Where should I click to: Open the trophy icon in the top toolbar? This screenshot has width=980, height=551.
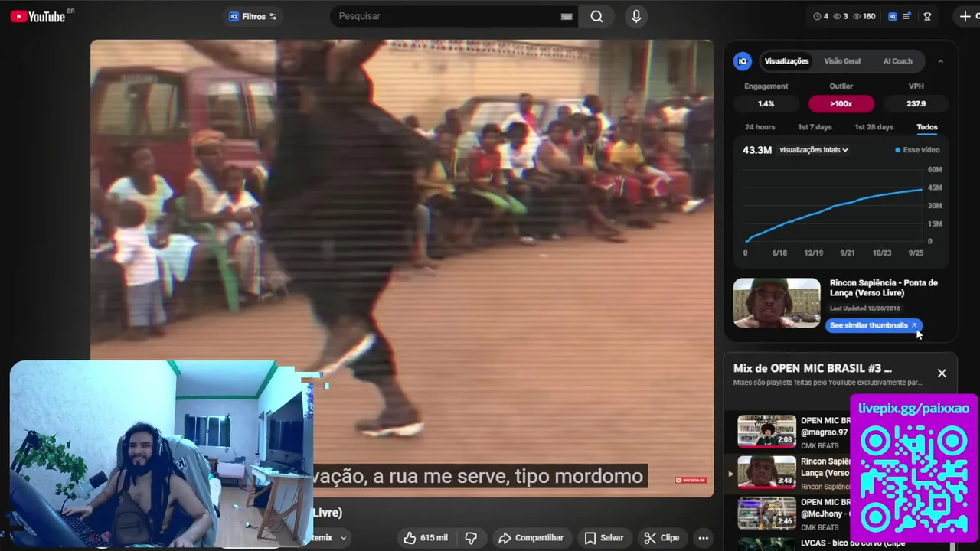(x=927, y=16)
